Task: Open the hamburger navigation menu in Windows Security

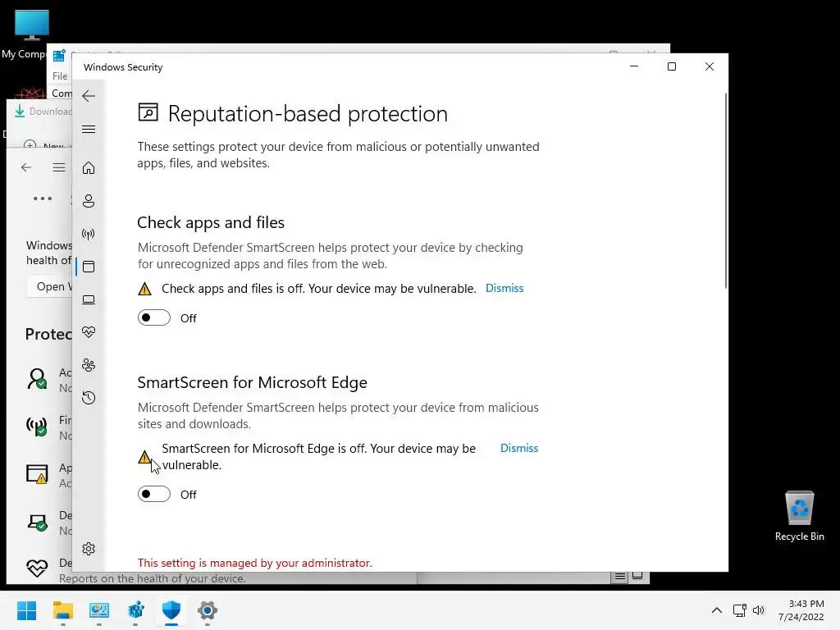Action: 89,129
